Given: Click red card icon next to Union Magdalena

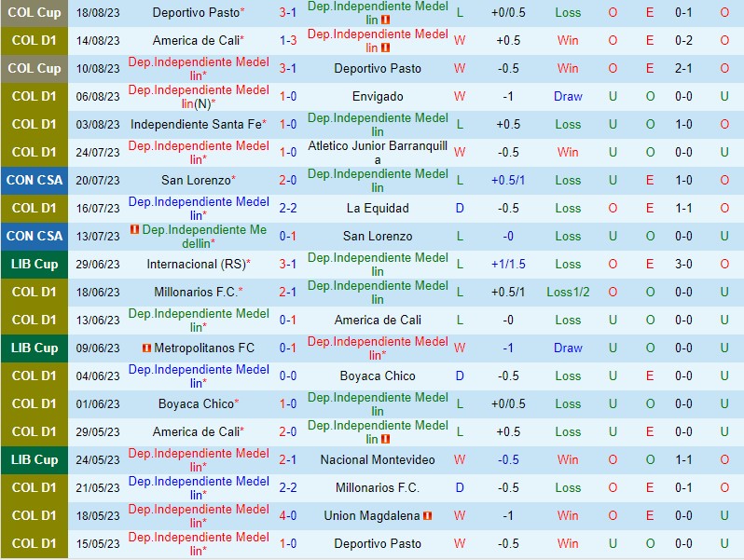Looking at the screenshot, I should [428, 515].
